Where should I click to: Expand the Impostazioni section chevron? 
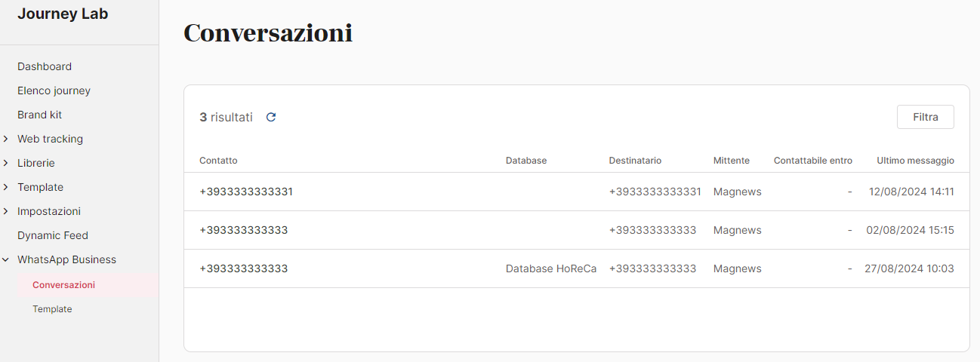pyautogui.click(x=6, y=211)
